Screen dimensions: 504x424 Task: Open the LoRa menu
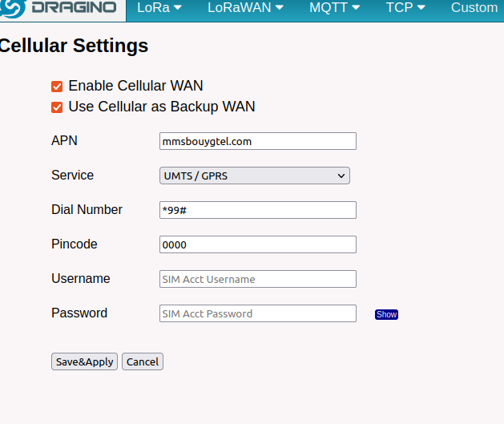point(159,8)
